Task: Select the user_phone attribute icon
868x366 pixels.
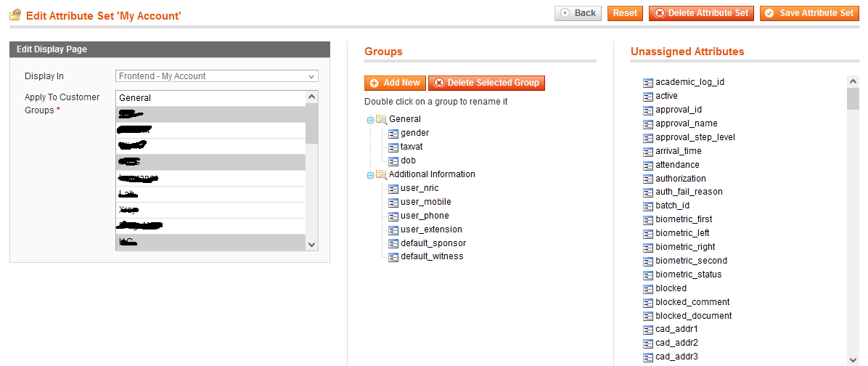Action: click(x=393, y=216)
